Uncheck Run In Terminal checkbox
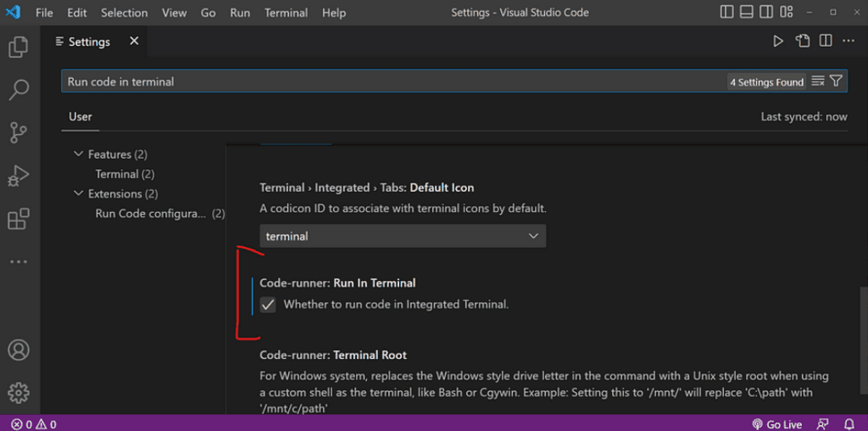The width and height of the screenshot is (868, 431). click(x=268, y=305)
